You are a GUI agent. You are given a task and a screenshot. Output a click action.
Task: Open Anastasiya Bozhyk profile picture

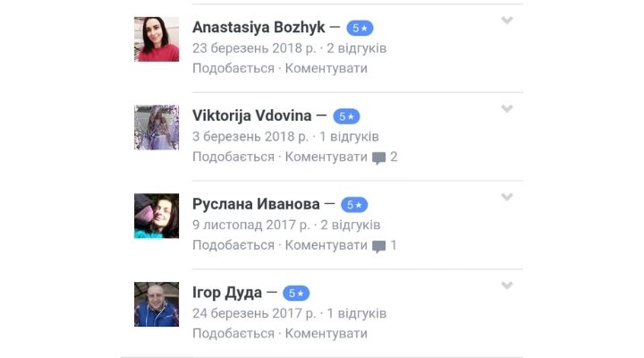[x=157, y=39]
